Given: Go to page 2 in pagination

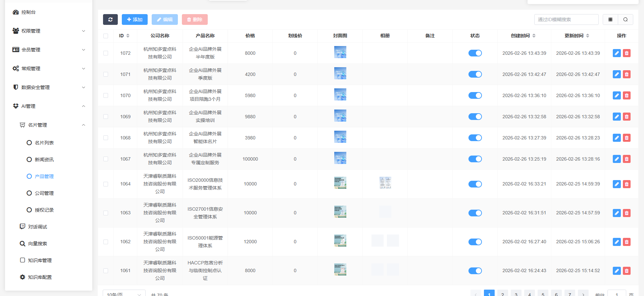Looking at the screenshot, I should click(502, 294).
